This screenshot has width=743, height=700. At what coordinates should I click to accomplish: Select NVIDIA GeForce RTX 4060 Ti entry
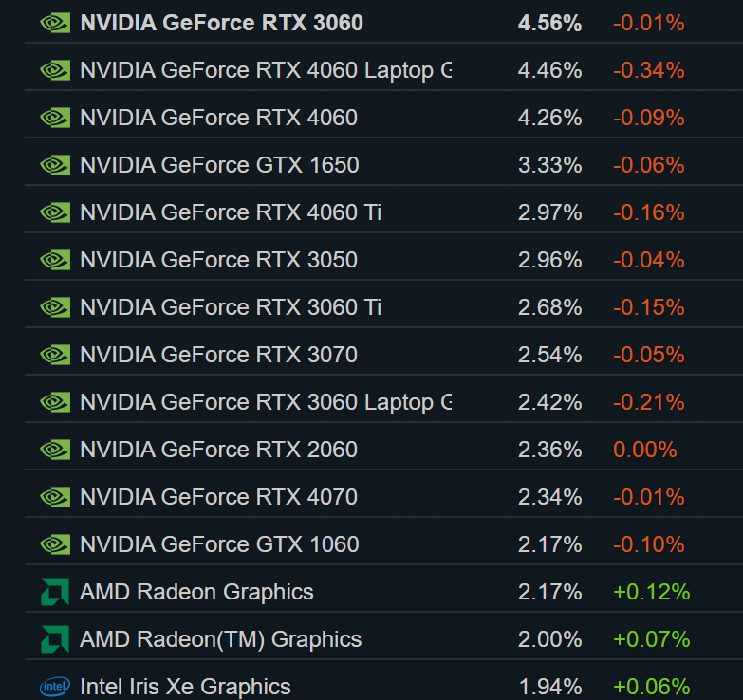click(231, 212)
